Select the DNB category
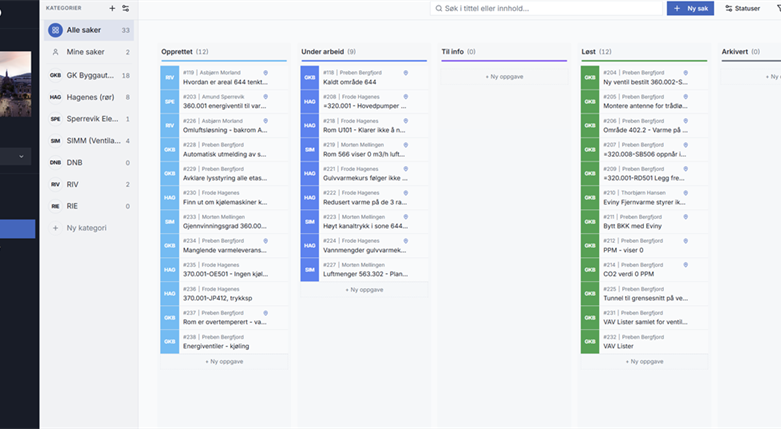This screenshot has width=781, height=429. click(89, 162)
